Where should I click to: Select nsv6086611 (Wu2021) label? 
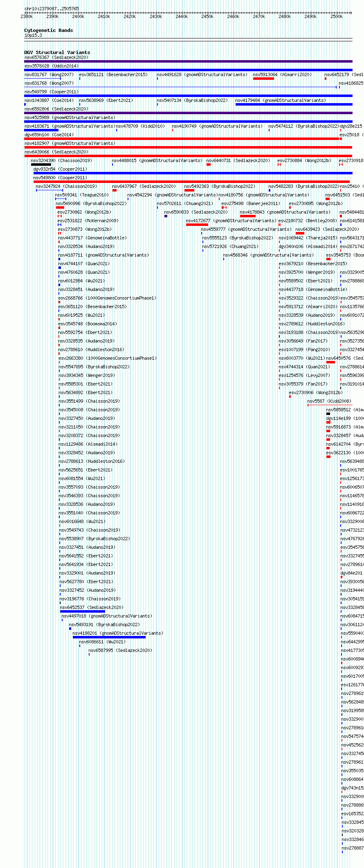pyautogui.click(x=103, y=642)
